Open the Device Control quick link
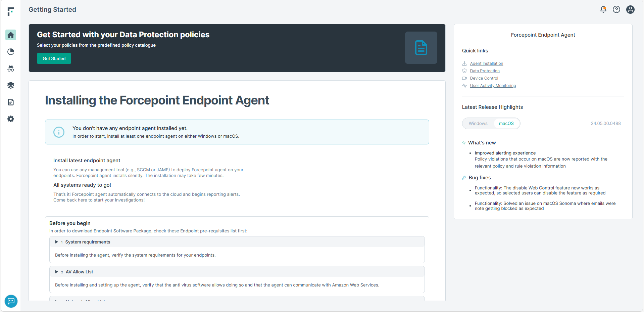644x312 pixels. (x=484, y=78)
